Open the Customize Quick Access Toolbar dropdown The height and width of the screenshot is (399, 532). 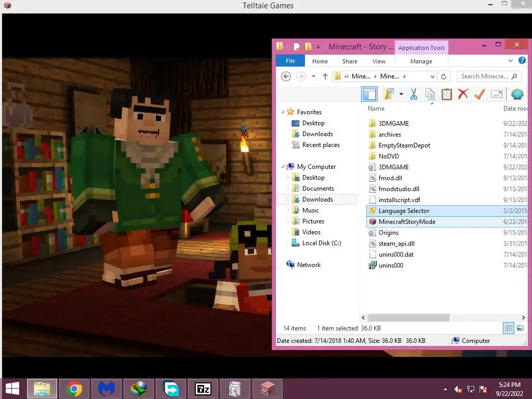click(318, 47)
